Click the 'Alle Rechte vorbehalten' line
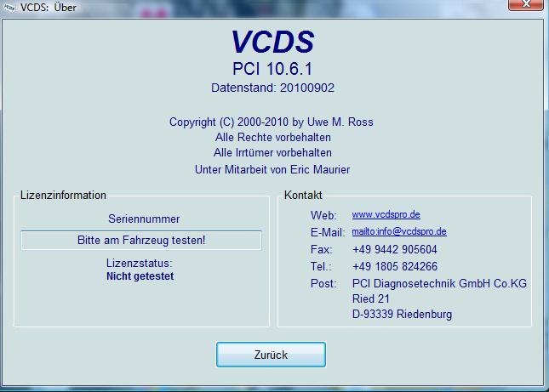This screenshot has width=549, height=392. [272, 138]
